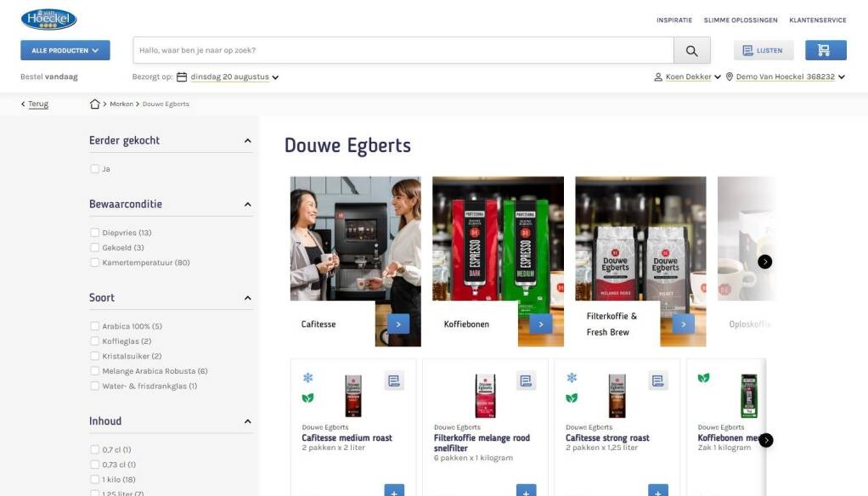Click the location pin icon

730,77
